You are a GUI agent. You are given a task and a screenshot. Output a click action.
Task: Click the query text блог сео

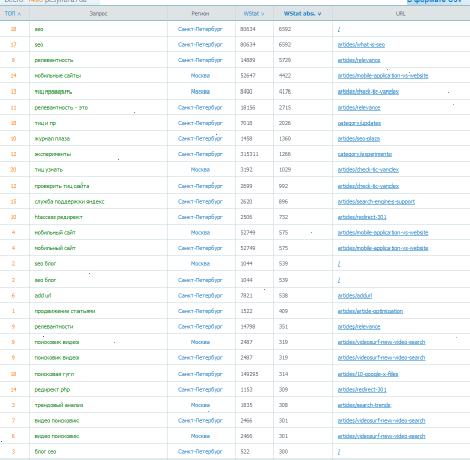point(45,452)
